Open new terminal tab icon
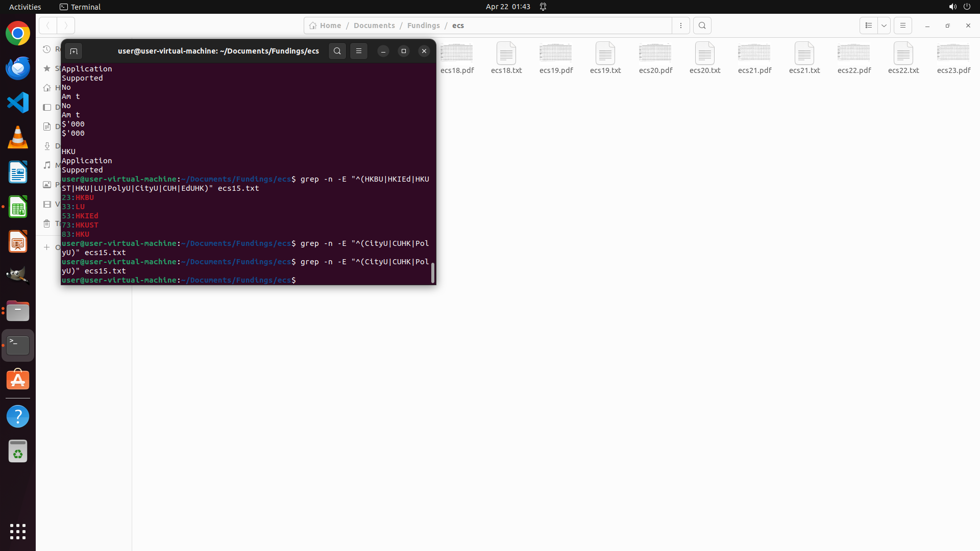 coord(73,51)
